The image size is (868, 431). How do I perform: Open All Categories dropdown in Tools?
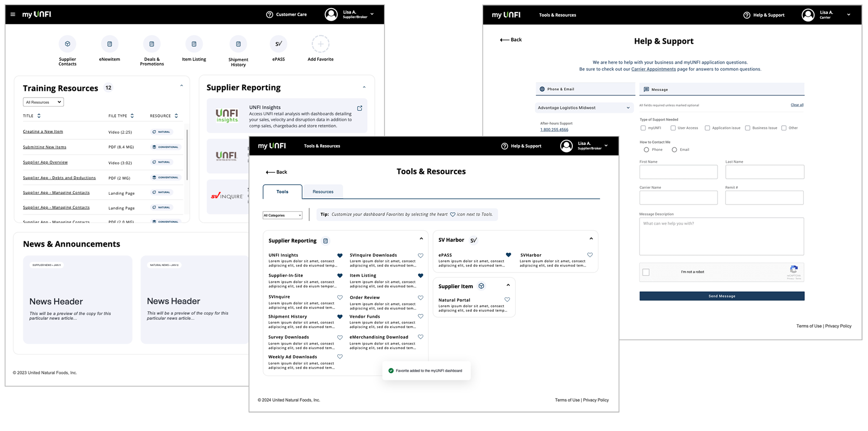(283, 215)
